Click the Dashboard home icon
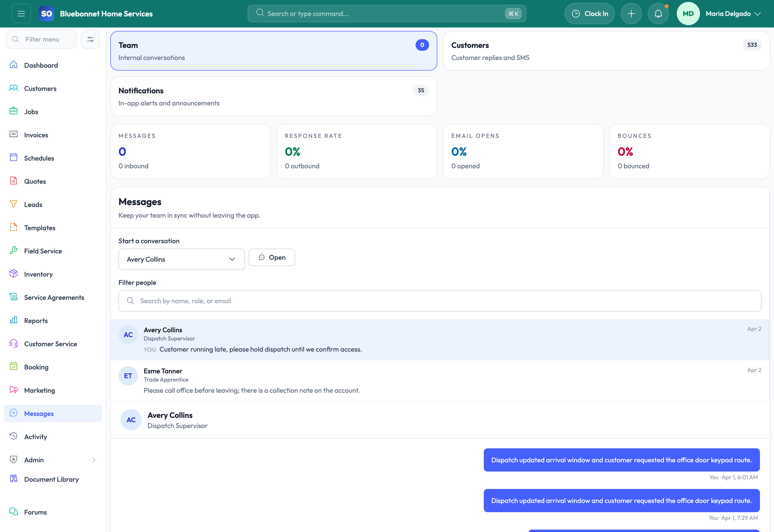774x532 pixels. tap(14, 65)
